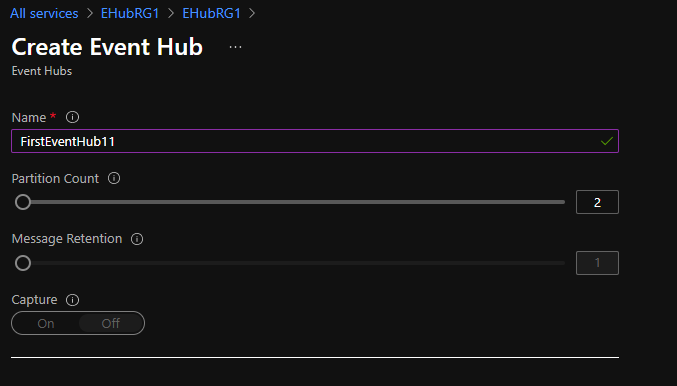Focus the Name field containing FirstEventHub11
This screenshot has width=677, height=386.
(x=315, y=141)
